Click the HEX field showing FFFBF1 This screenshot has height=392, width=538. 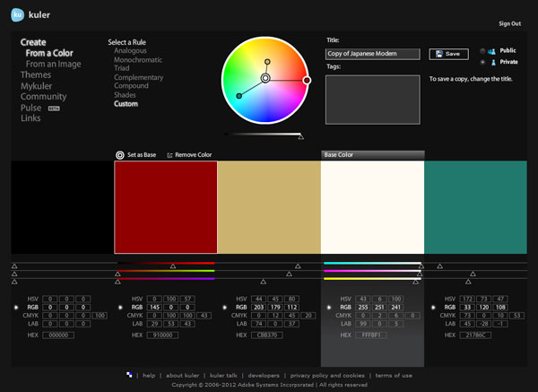pos(371,335)
